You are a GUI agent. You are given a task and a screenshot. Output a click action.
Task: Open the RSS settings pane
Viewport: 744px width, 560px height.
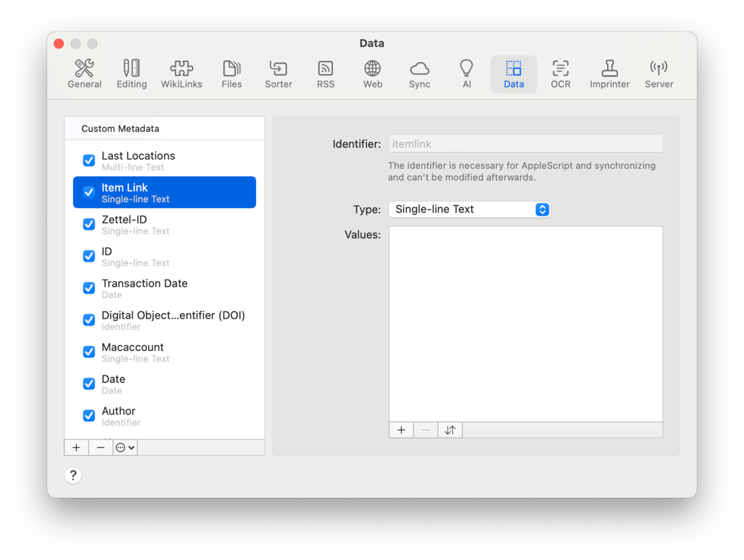click(x=325, y=74)
